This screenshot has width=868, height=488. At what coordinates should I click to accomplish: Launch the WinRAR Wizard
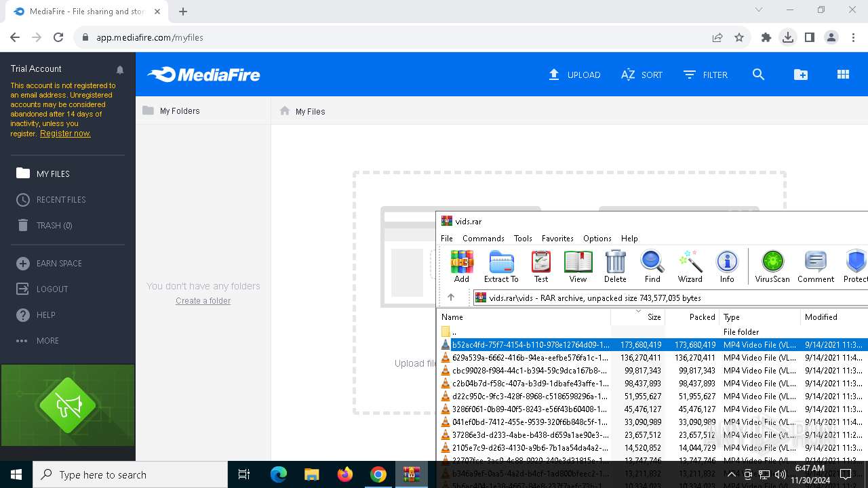(690, 266)
